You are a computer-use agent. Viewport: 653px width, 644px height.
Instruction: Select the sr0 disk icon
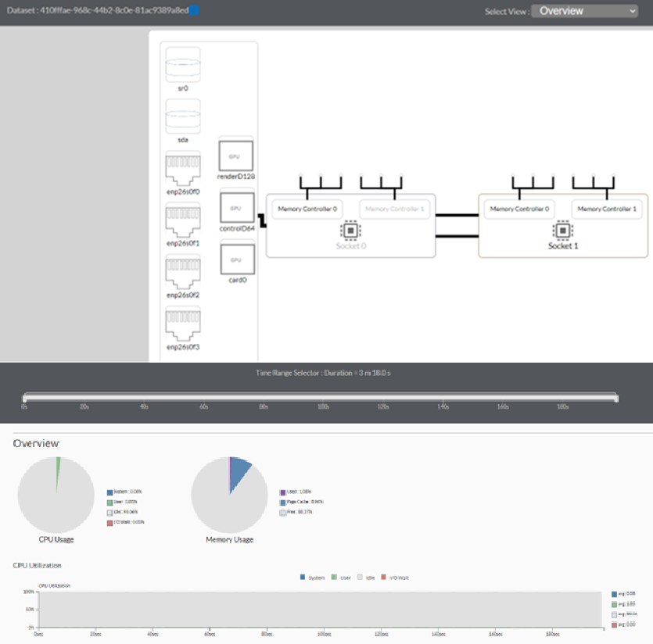pos(183,65)
